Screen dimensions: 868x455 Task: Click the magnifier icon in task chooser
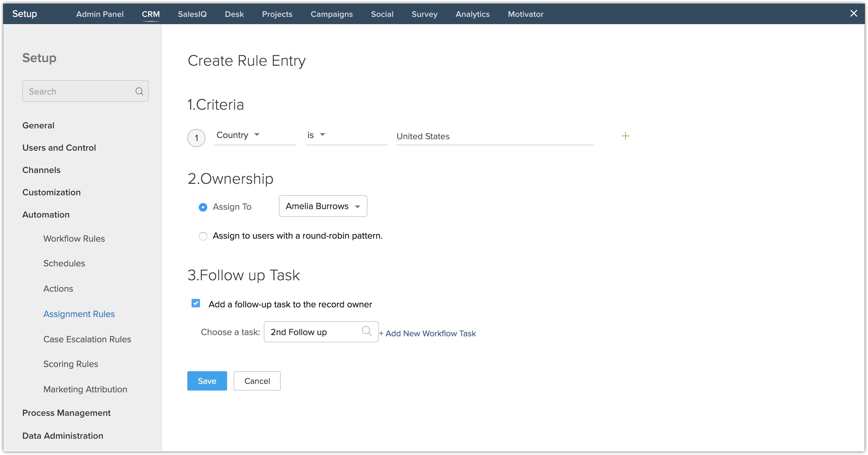point(367,331)
